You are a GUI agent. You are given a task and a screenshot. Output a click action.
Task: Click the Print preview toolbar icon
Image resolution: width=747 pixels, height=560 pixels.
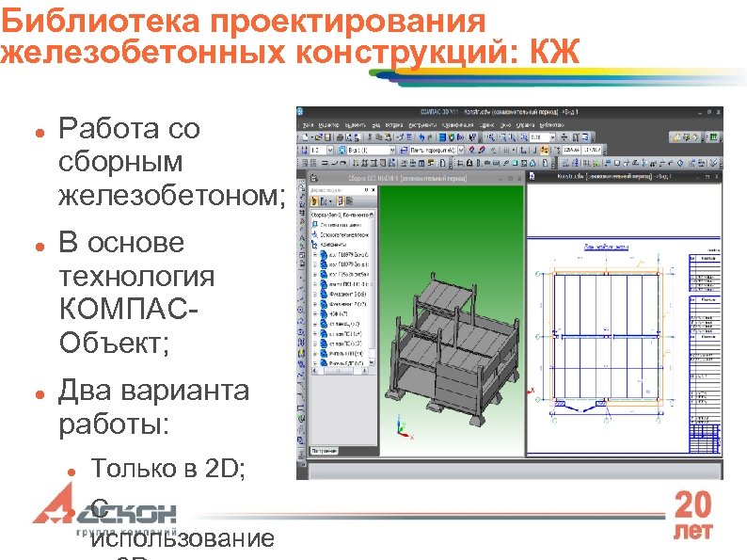[x=348, y=137]
